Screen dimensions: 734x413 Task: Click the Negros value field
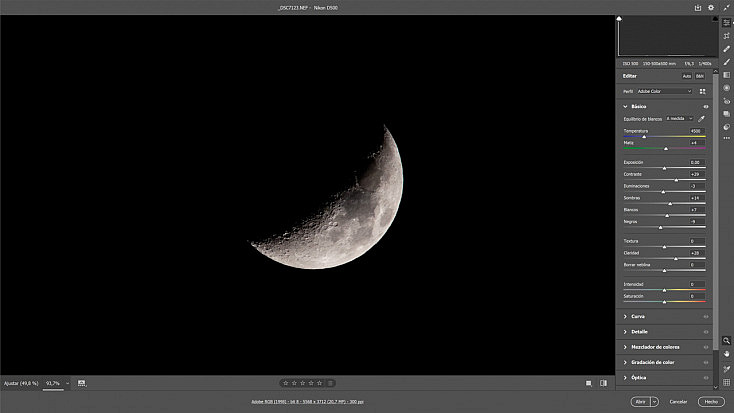pyautogui.click(x=697, y=221)
